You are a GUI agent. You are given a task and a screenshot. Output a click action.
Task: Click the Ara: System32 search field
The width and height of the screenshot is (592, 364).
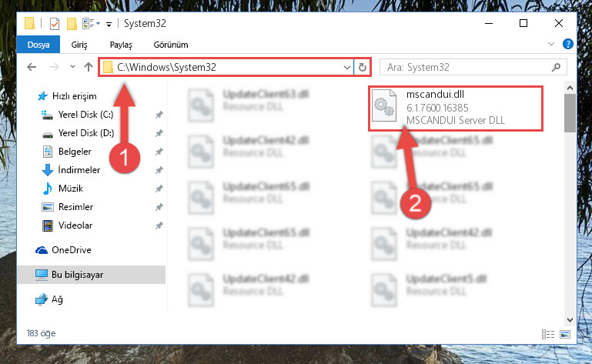pyautogui.click(x=467, y=67)
